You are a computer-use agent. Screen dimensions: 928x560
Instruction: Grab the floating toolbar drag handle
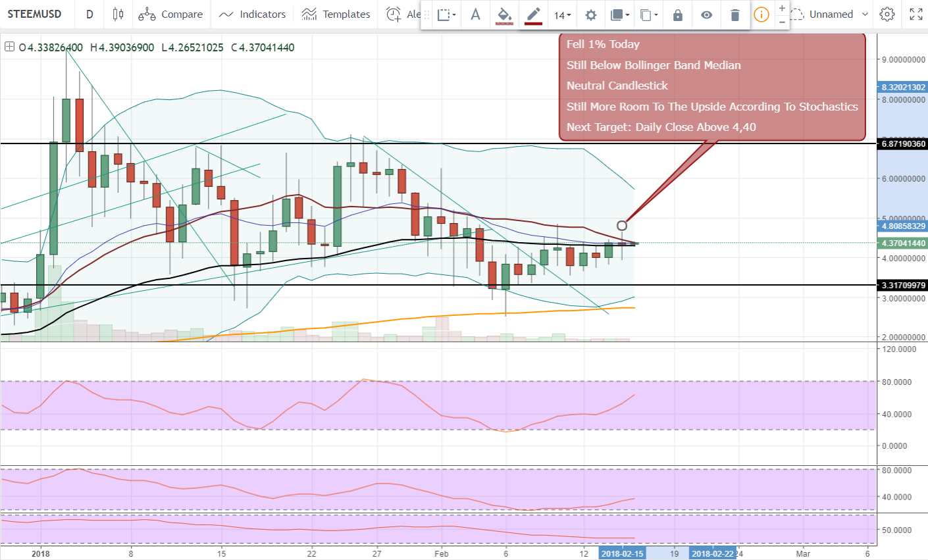point(426,14)
